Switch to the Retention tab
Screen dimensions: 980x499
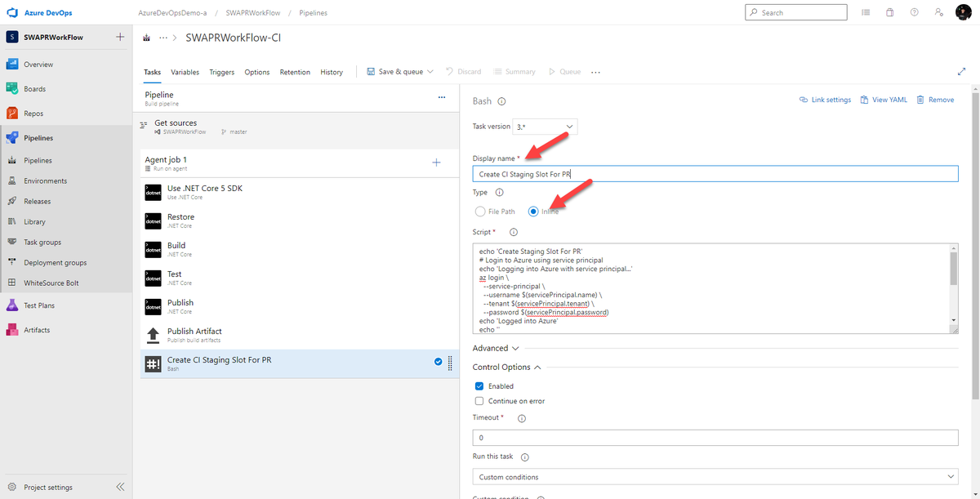click(295, 72)
